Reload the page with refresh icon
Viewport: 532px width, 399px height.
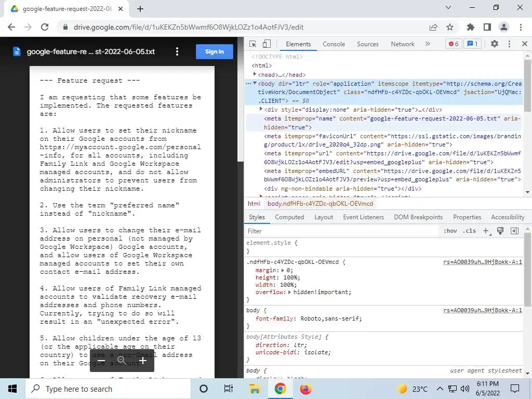click(x=45, y=27)
